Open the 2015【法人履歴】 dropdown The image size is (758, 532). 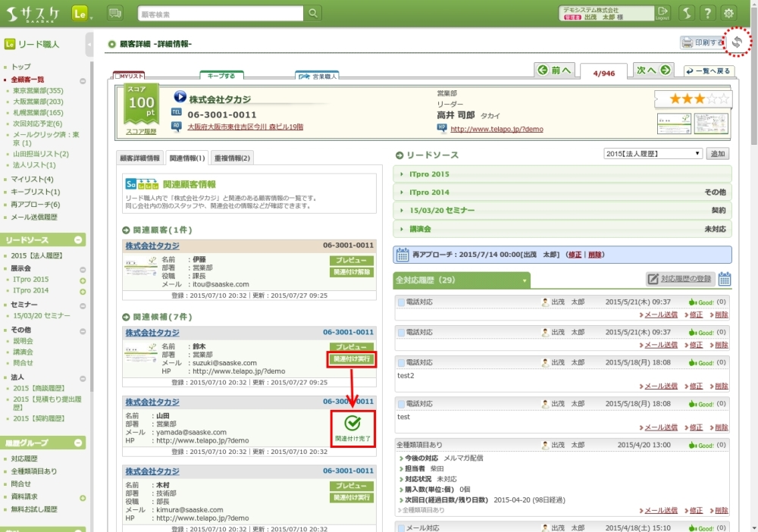click(653, 154)
